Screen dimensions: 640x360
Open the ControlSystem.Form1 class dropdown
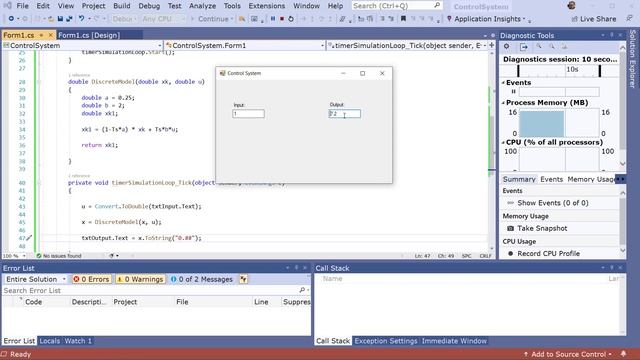(x=245, y=45)
